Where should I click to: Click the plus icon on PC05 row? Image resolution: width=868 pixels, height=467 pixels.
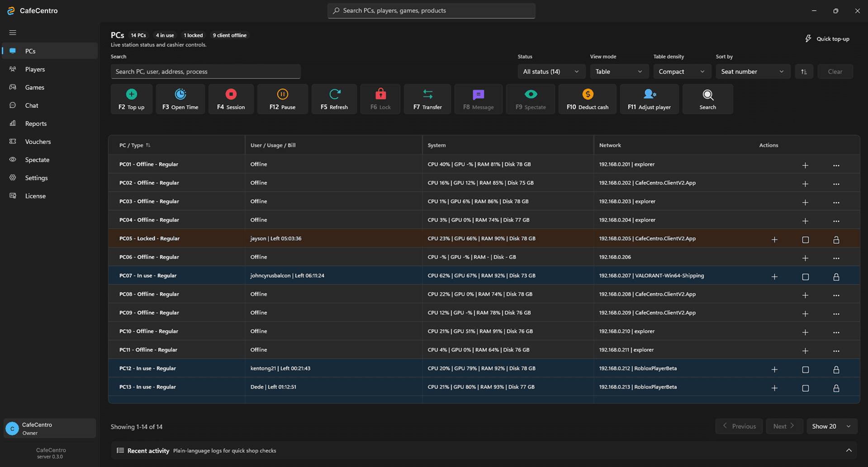(774, 239)
